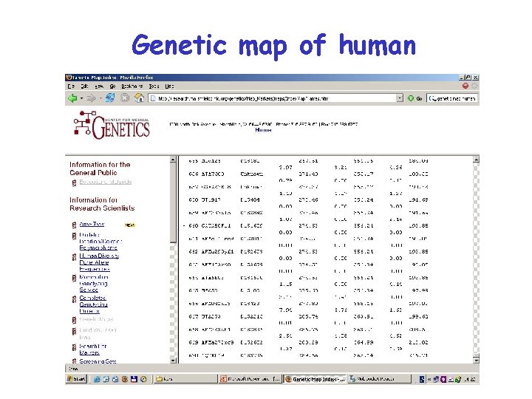The image size is (532, 399).
Task: Click table row value '0.97'
Action: click(x=285, y=167)
